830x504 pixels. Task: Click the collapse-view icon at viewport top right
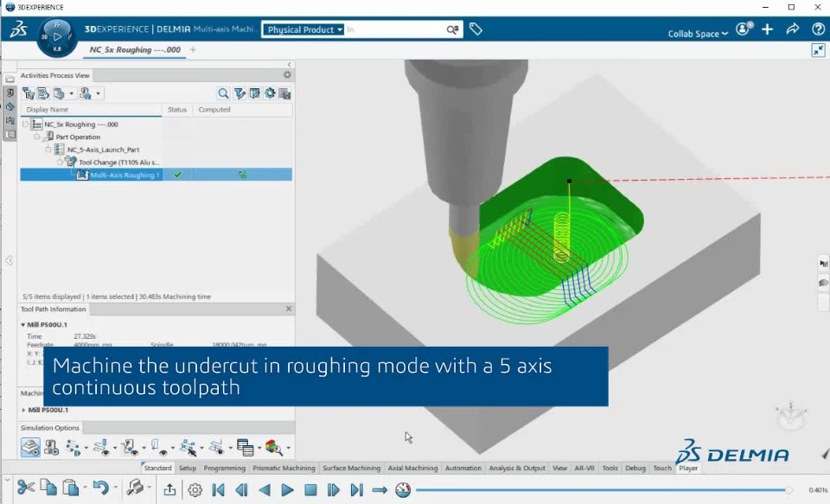[819, 50]
